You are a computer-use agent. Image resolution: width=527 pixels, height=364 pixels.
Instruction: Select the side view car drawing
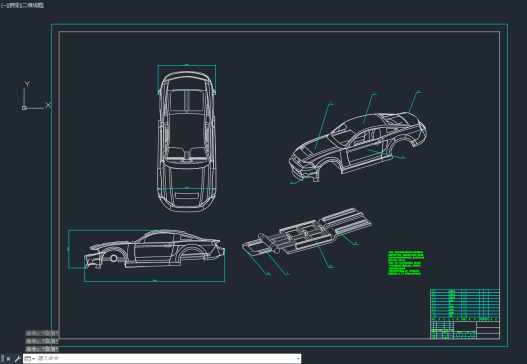pyautogui.click(x=155, y=249)
